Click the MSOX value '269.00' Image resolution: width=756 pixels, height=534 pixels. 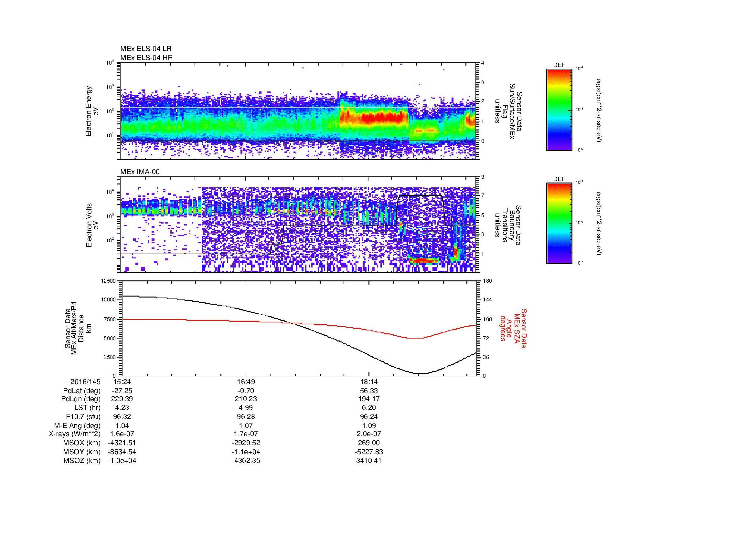(x=369, y=443)
